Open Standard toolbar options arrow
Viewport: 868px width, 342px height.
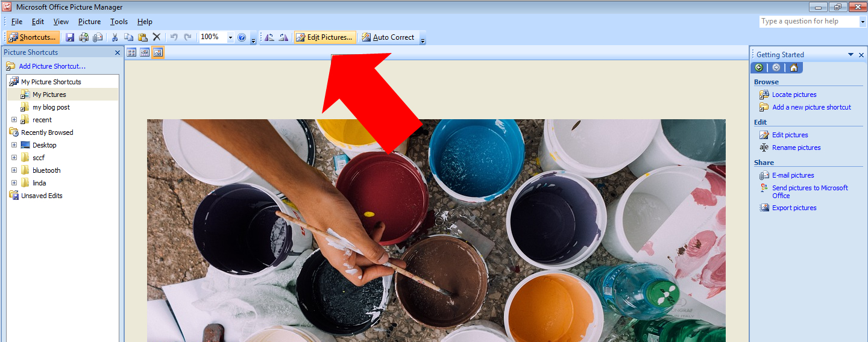253,40
